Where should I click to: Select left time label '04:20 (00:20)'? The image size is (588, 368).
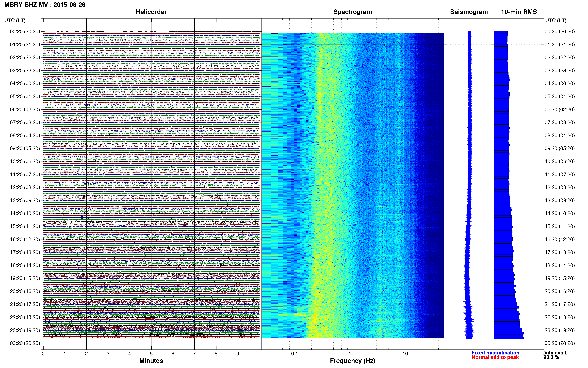pos(25,83)
